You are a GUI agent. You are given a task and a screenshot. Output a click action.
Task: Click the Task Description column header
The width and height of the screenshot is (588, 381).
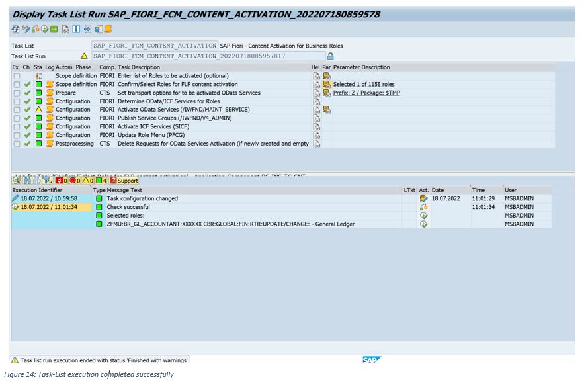point(139,67)
